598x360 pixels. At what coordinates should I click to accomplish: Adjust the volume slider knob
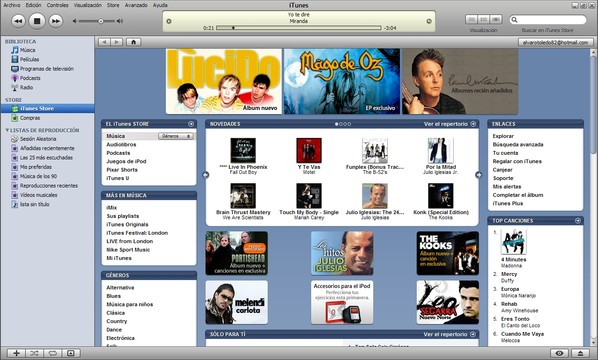pos(101,21)
